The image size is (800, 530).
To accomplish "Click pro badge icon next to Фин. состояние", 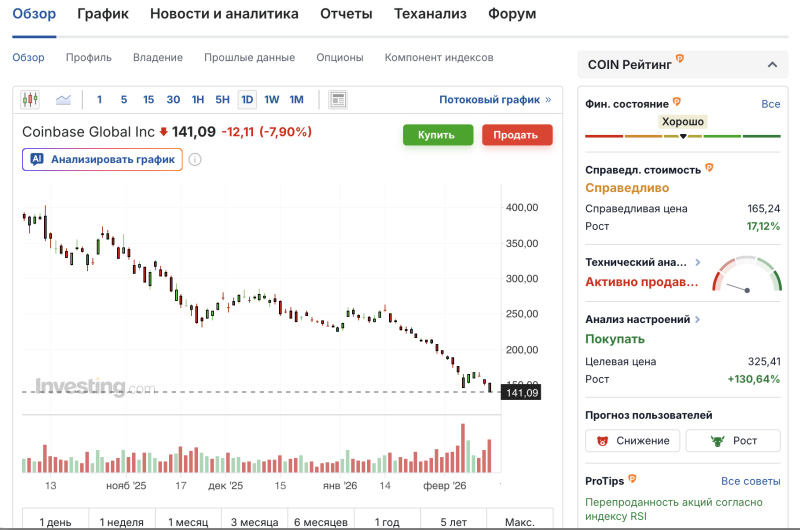I will coord(677,102).
